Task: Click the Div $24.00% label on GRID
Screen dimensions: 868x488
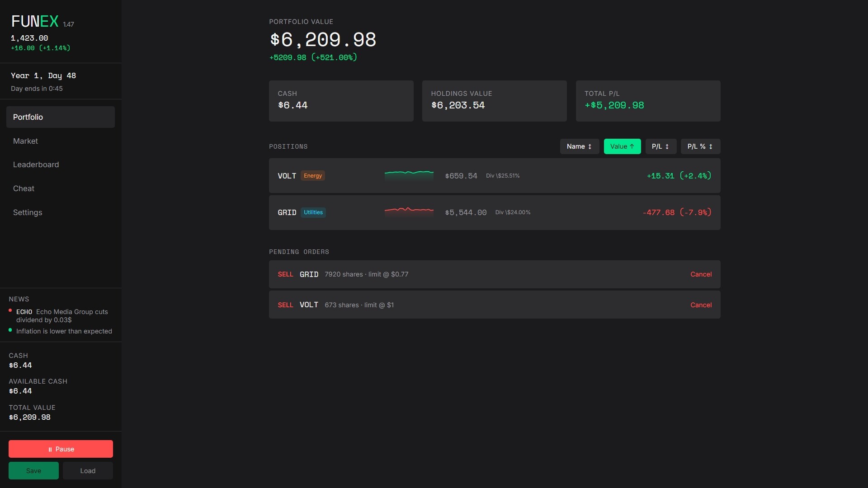Action: tap(513, 212)
